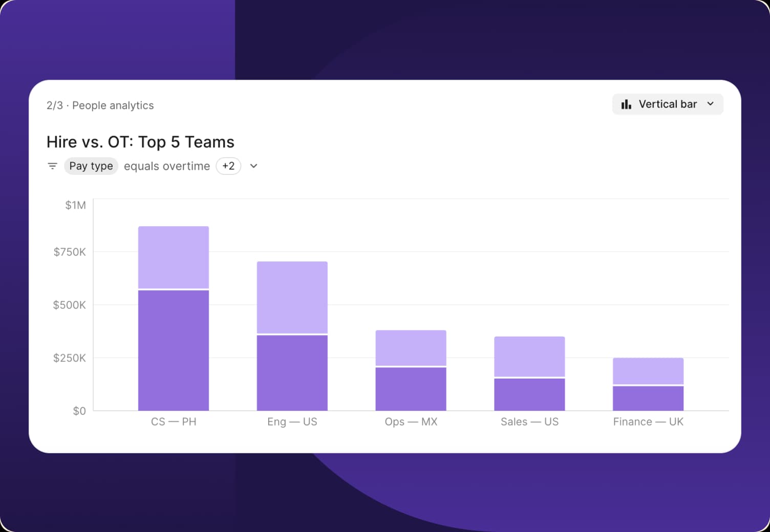Click the filter lines icon
Screen dimensions: 770x532
pos(52,166)
